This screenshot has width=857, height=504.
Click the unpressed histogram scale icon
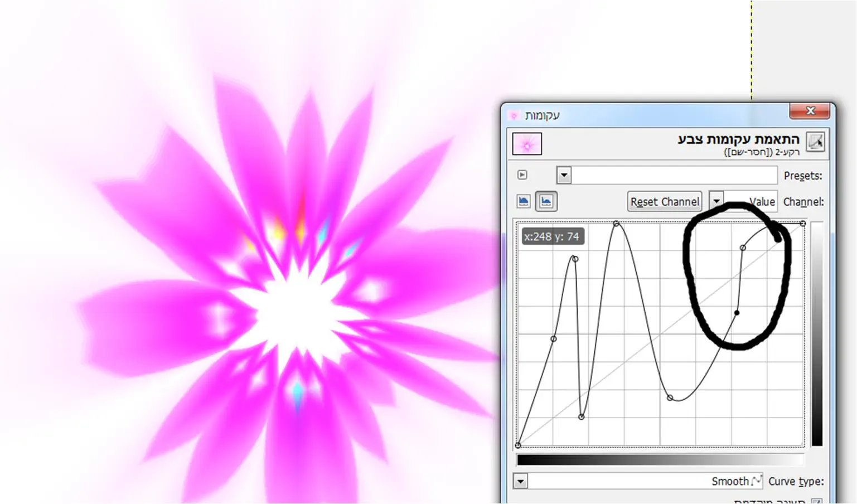point(524,201)
